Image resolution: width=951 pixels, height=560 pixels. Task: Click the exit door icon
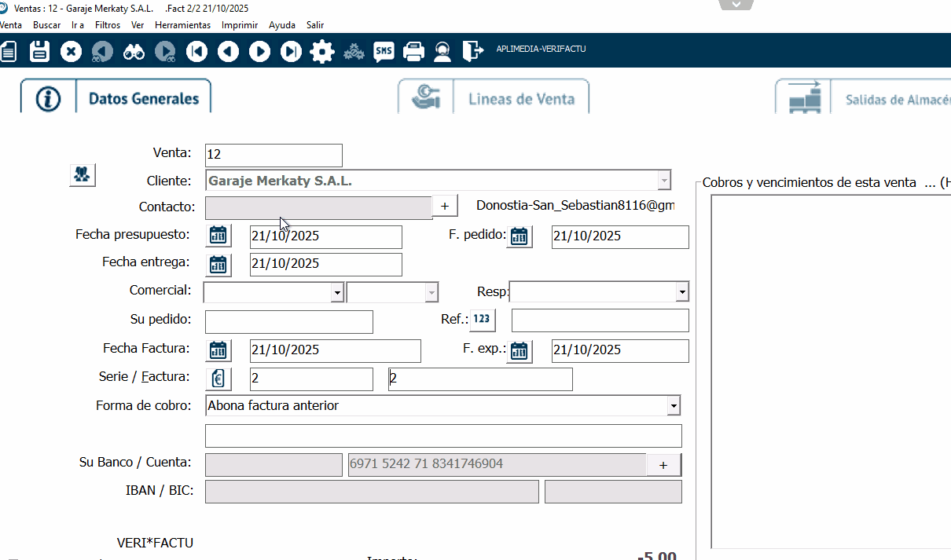pyautogui.click(x=472, y=52)
